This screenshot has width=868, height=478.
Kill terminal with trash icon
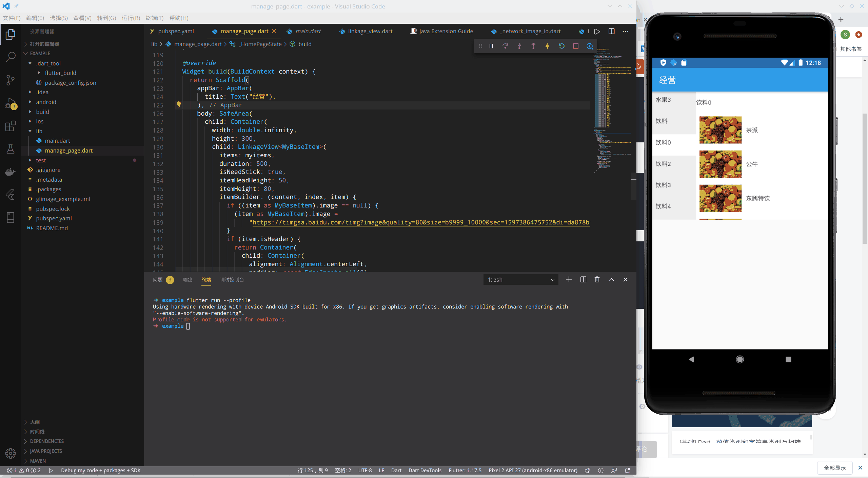click(597, 279)
